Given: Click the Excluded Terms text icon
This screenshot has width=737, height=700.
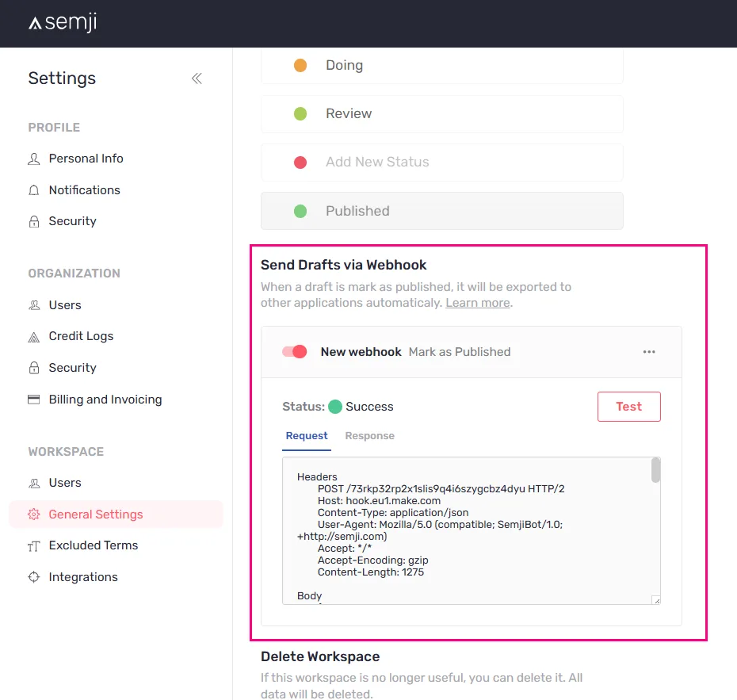Looking at the screenshot, I should [x=34, y=546].
